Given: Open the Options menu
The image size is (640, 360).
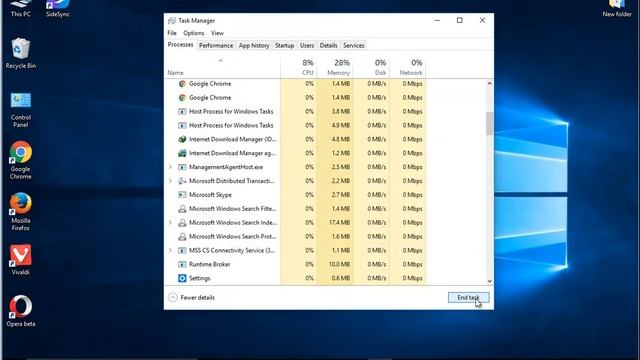Looking at the screenshot, I should coord(193,33).
